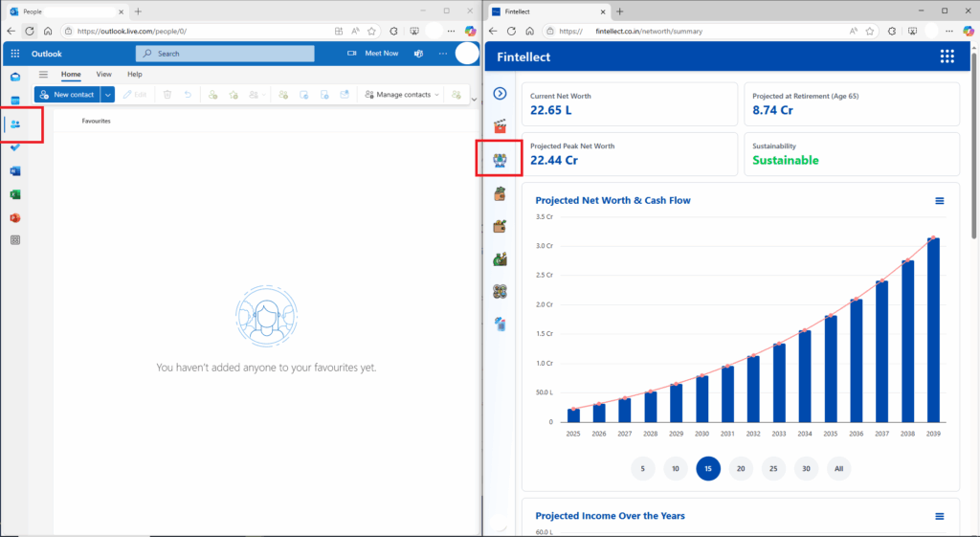Choose the All years range option
The image size is (980, 537).
pos(838,469)
